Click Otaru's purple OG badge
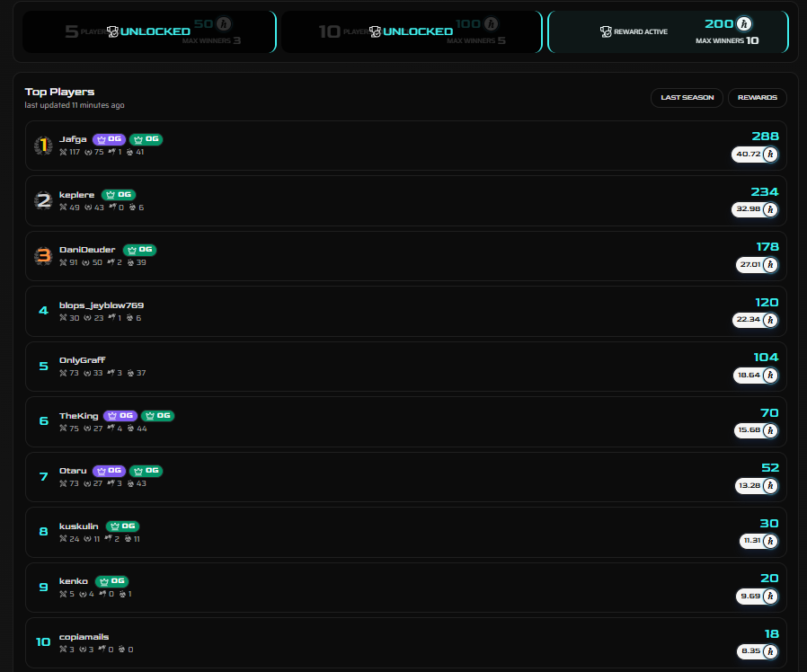 tap(109, 471)
